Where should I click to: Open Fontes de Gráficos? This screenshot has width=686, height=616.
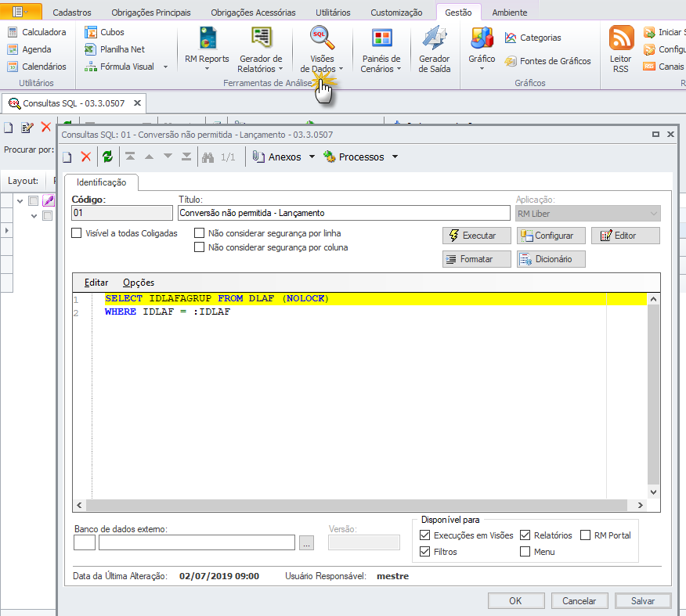coord(547,61)
